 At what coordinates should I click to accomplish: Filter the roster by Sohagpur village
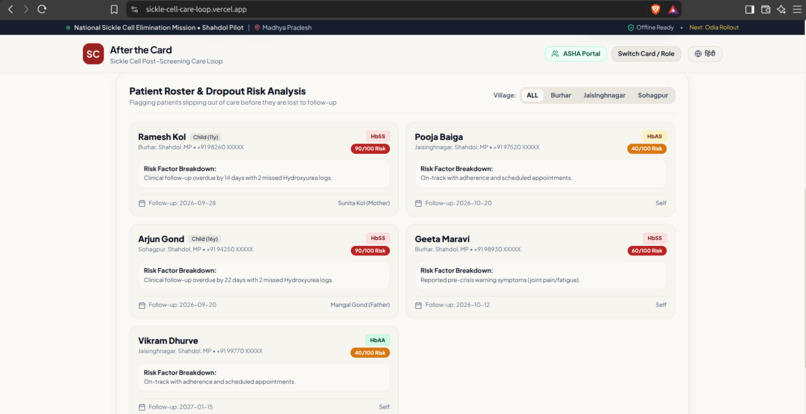654,95
